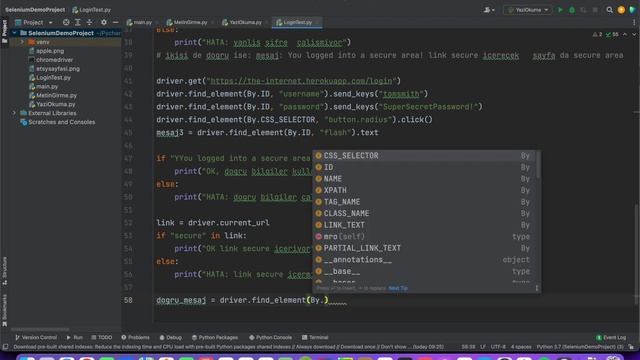
Task: Click the orange IDE updates icon
Action: pyautogui.click(x=621, y=10)
